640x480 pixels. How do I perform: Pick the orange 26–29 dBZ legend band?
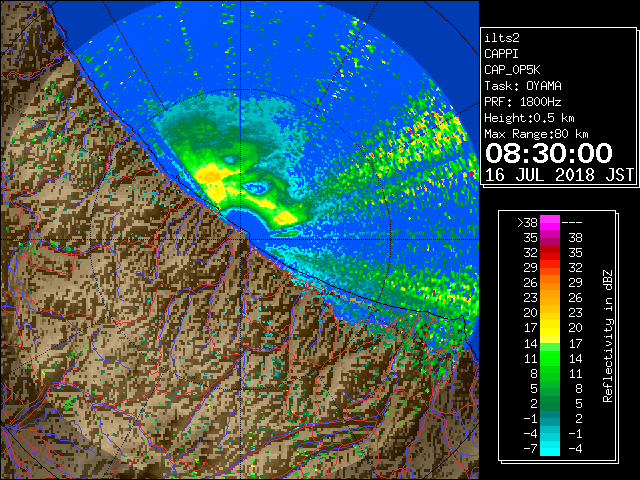550,283
